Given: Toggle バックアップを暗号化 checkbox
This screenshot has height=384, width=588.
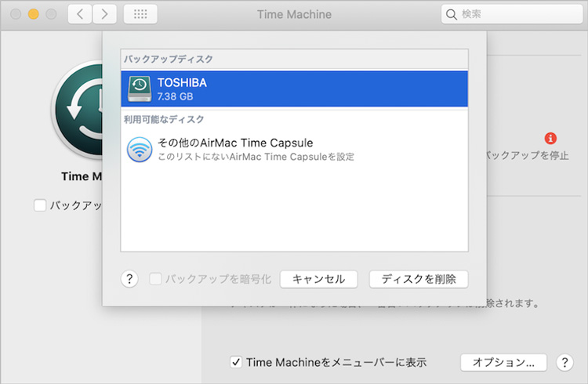Looking at the screenshot, I should 155,279.
